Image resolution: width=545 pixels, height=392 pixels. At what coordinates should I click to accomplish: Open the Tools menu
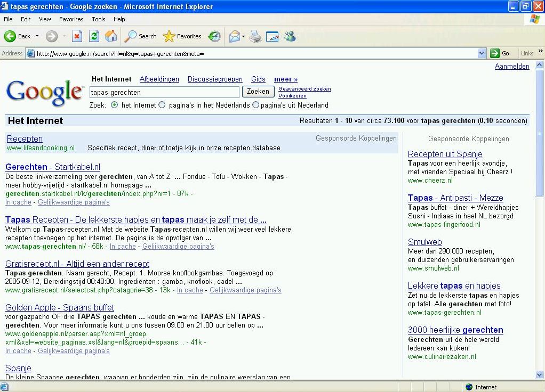pos(98,19)
